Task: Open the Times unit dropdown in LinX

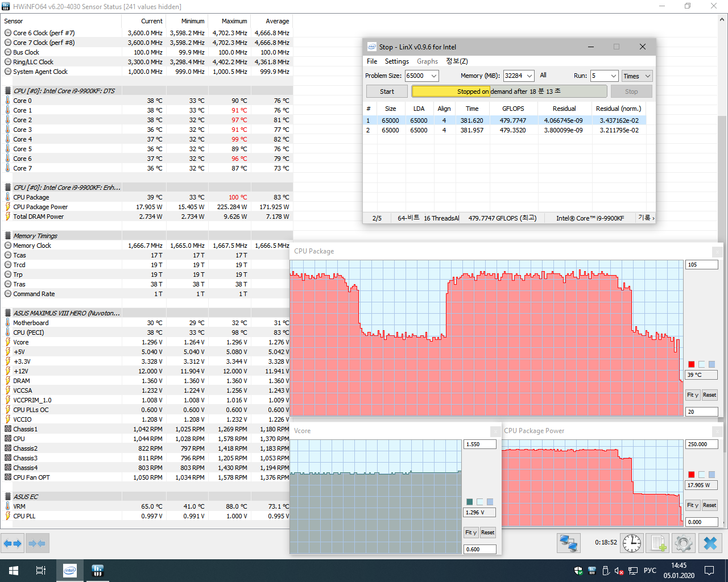Action: [636, 76]
